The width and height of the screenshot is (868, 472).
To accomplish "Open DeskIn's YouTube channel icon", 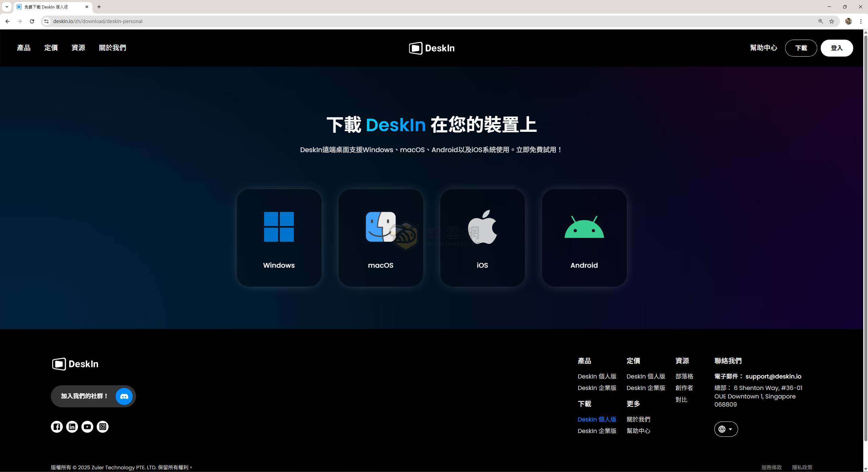I will [87, 427].
